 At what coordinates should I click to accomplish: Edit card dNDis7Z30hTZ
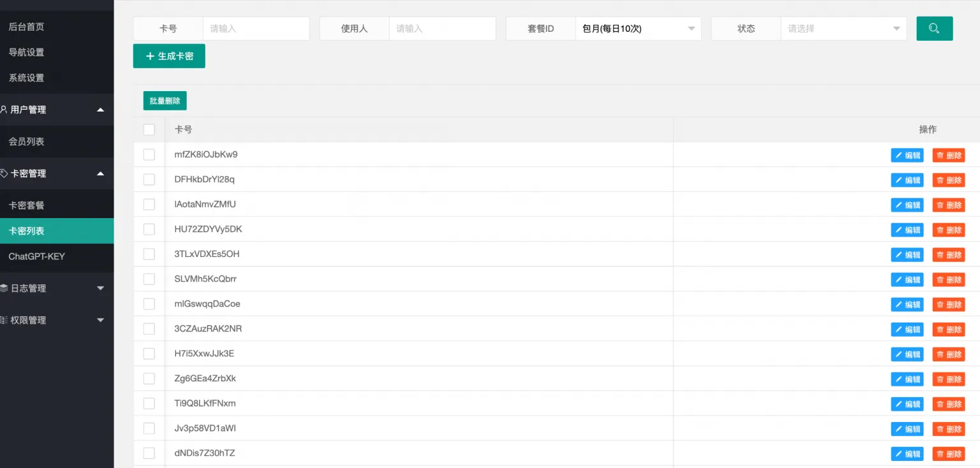click(x=907, y=453)
